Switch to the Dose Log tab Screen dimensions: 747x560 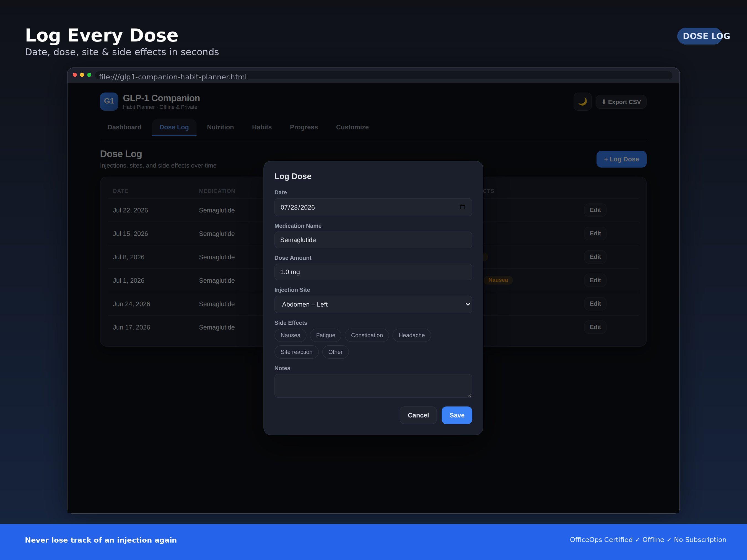pos(174,127)
